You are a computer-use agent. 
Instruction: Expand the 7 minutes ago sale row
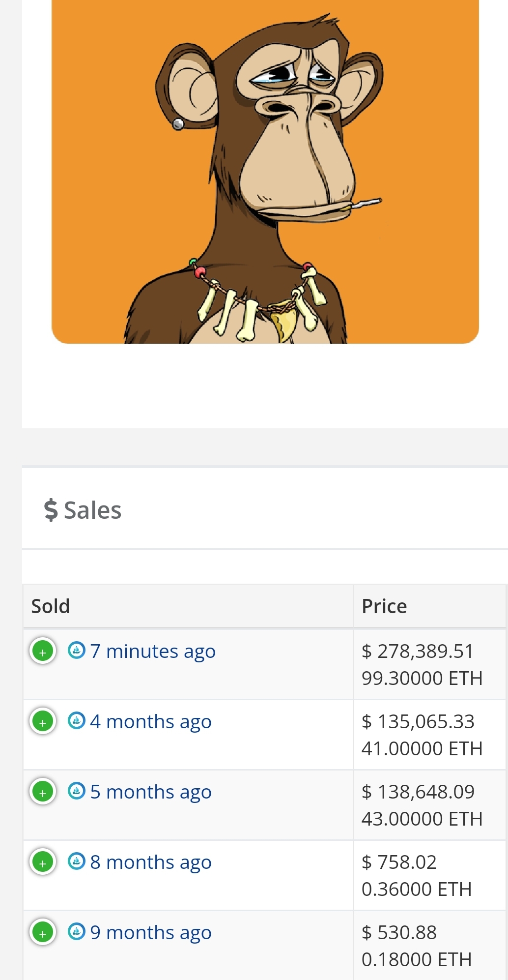click(x=43, y=652)
